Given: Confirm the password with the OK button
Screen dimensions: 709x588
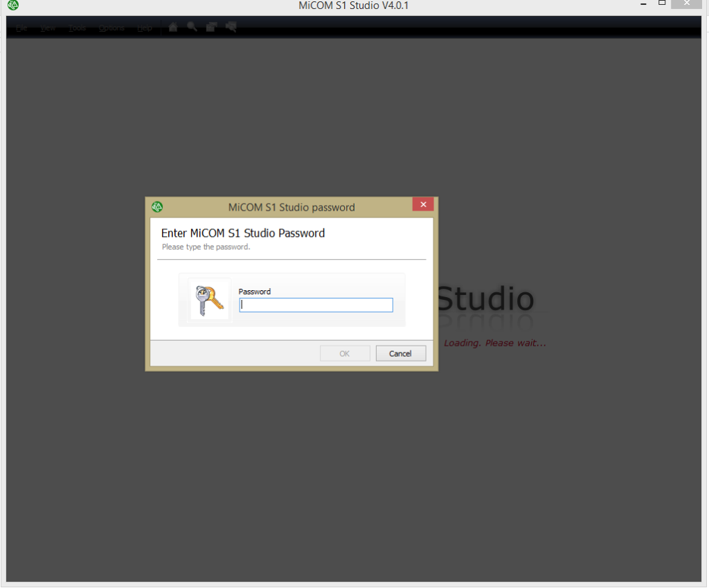Looking at the screenshot, I should tap(345, 353).
